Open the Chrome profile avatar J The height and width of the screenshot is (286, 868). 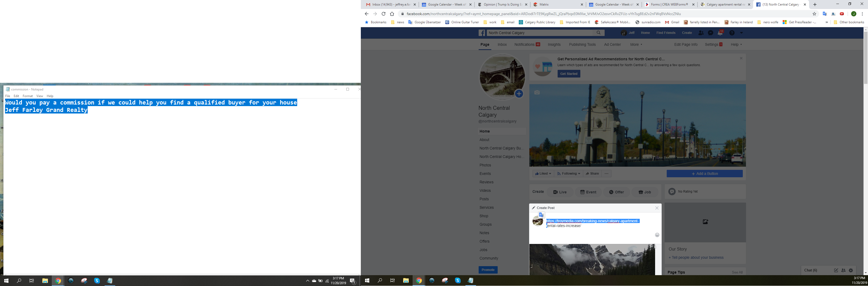(x=853, y=14)
